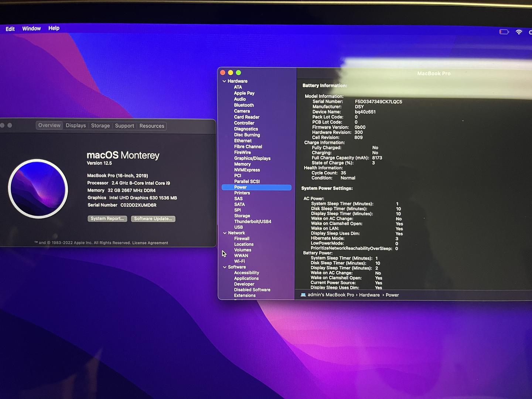
Task: Click the battery status icon in menu bar
Action: click(504, 32)
